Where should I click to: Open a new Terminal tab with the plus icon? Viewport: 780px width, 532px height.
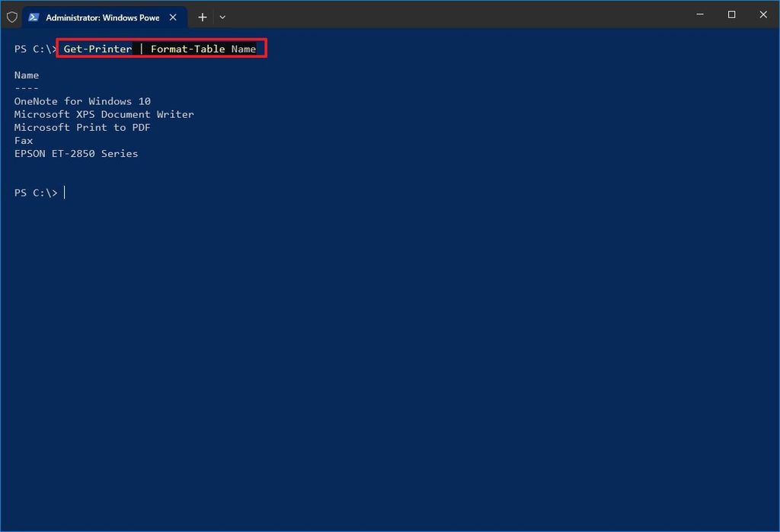[202, 17]
